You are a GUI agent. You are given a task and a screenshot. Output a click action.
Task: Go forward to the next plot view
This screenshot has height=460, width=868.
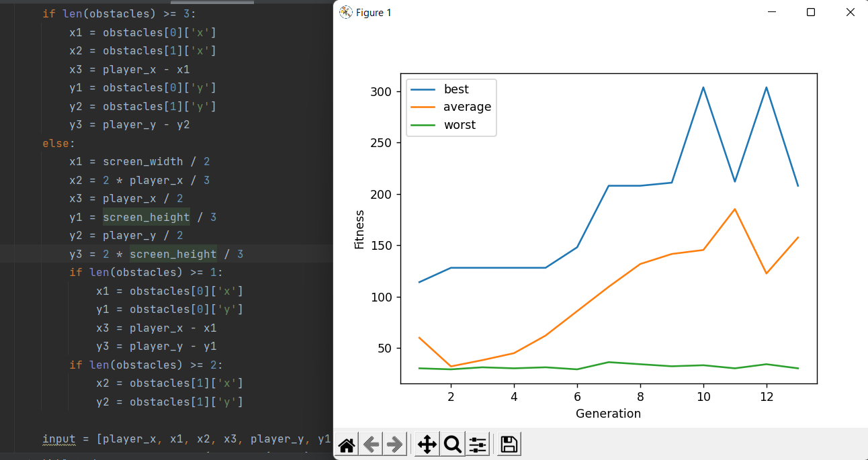pos(394,443)
